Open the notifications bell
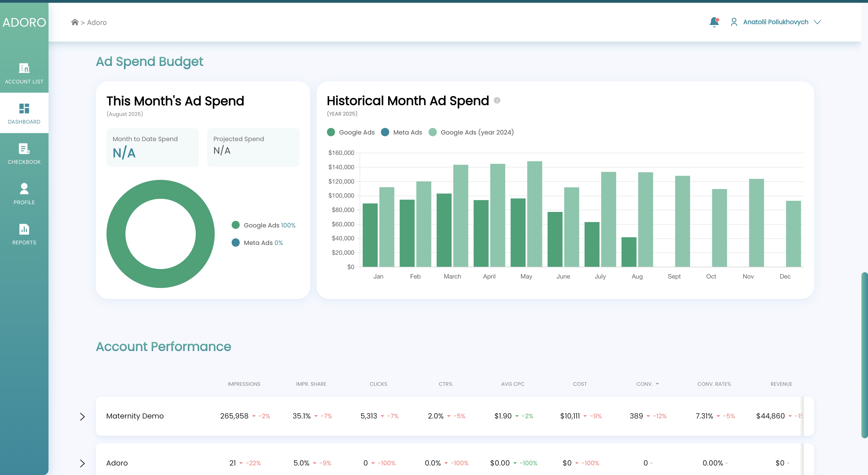 [714, 22]
